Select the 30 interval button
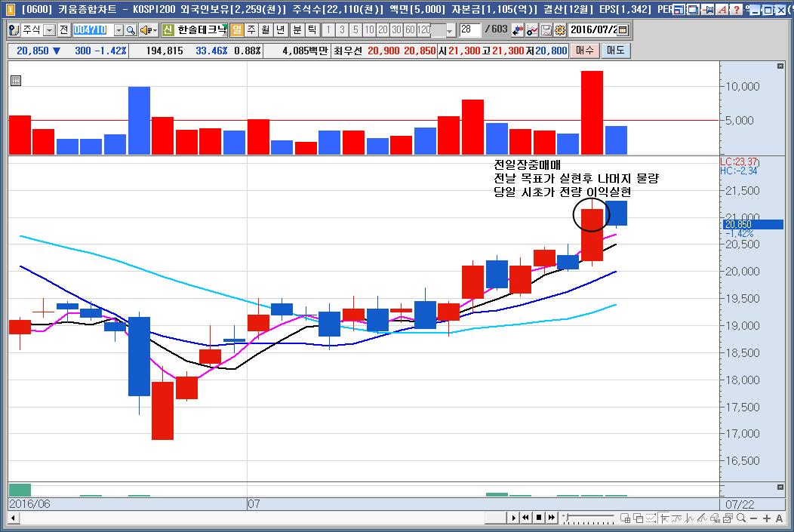Screen dimensions: 794x532 [x=397, y=30]
